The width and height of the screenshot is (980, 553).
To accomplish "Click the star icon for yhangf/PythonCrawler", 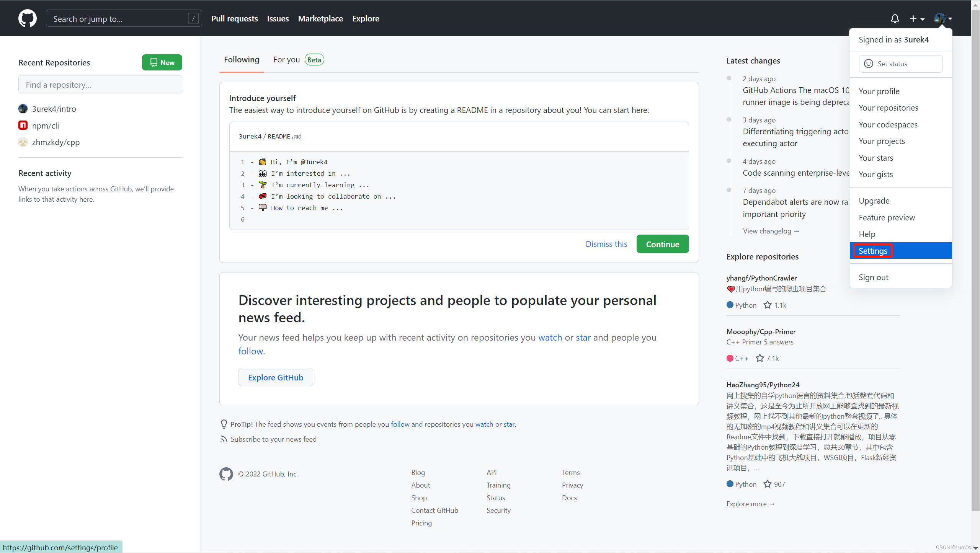I will [767, 305].
